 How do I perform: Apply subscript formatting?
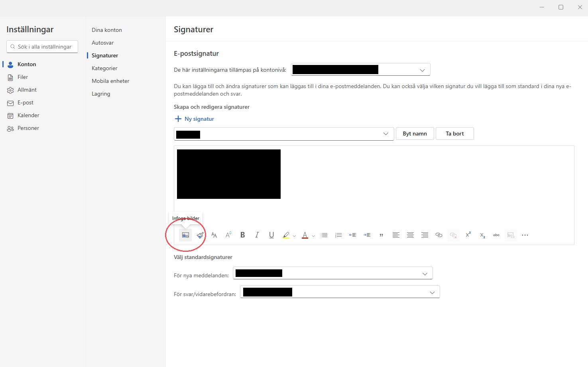pyautogui.click(x=482, y=235)
